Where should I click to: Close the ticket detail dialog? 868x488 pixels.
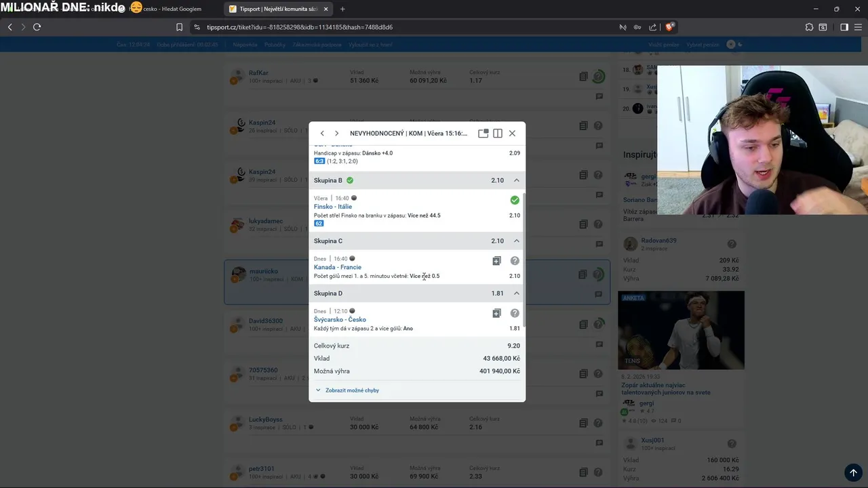pyautogui.click(x=512, y=134)
